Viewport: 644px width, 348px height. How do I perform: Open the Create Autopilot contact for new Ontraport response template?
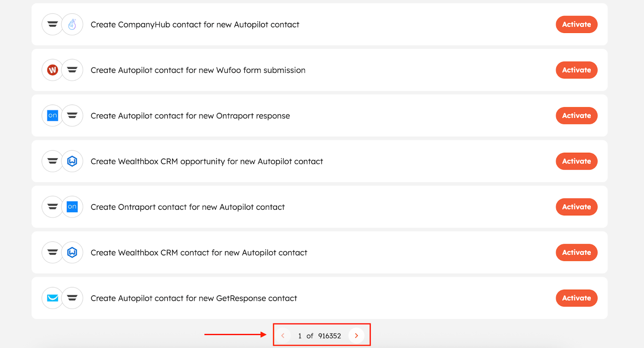(190, 116)
